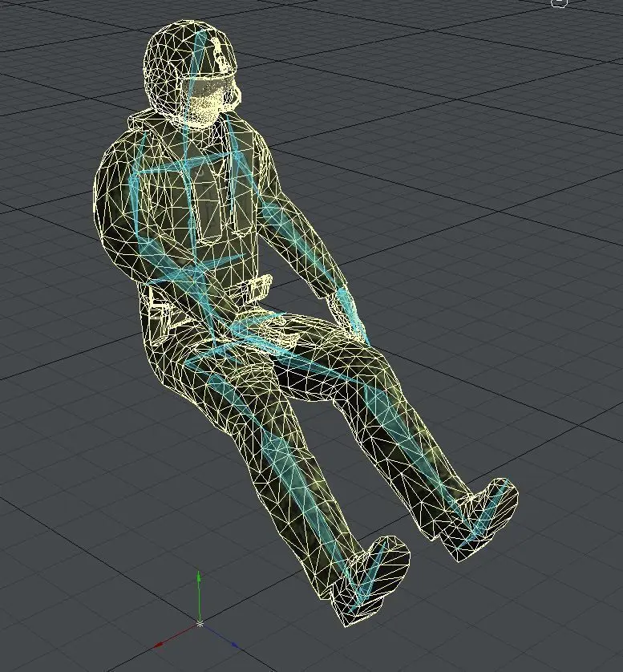Select the pilot's helmet visor mesh
The width and height of the screenshot is (623, 672).
208,87
